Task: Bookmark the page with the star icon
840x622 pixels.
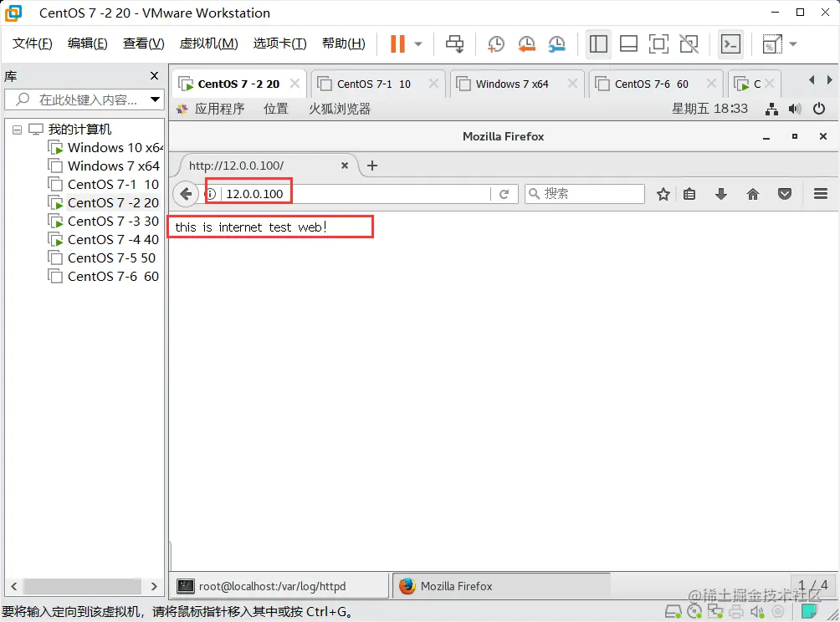Action: tap(663, 193)
